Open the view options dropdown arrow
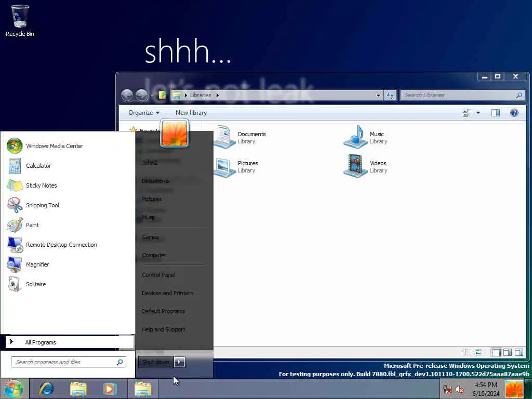The height and width of the screenshot is (399, 532). click(x=478, y=113)
